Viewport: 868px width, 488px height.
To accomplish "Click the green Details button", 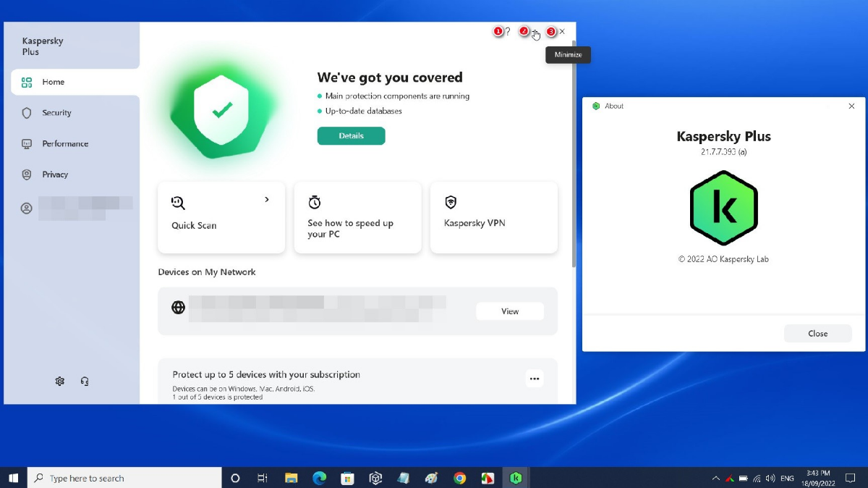I will coord(351,136).
